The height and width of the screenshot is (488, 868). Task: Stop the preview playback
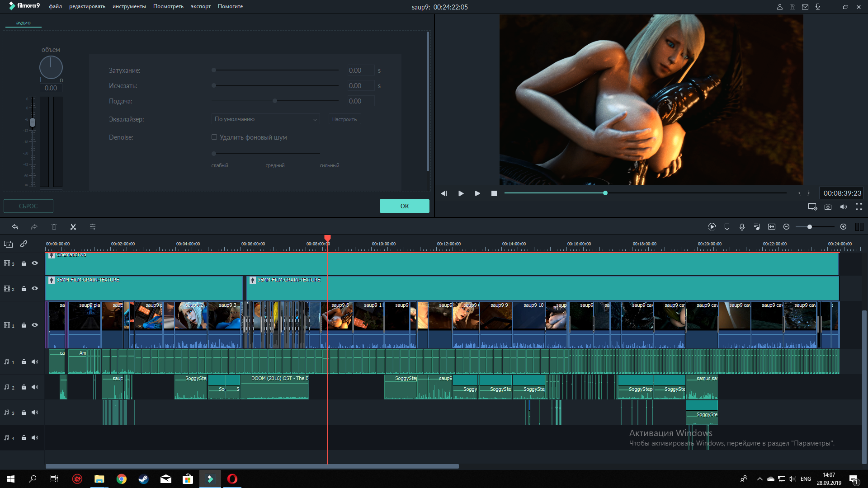(x=494, y=193)
